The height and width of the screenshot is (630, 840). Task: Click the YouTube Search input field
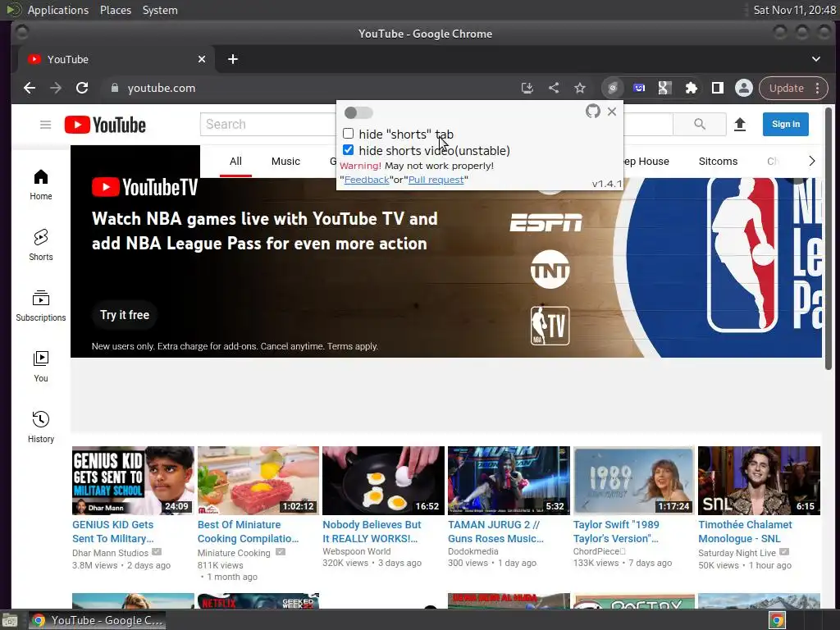click(268, 125)
